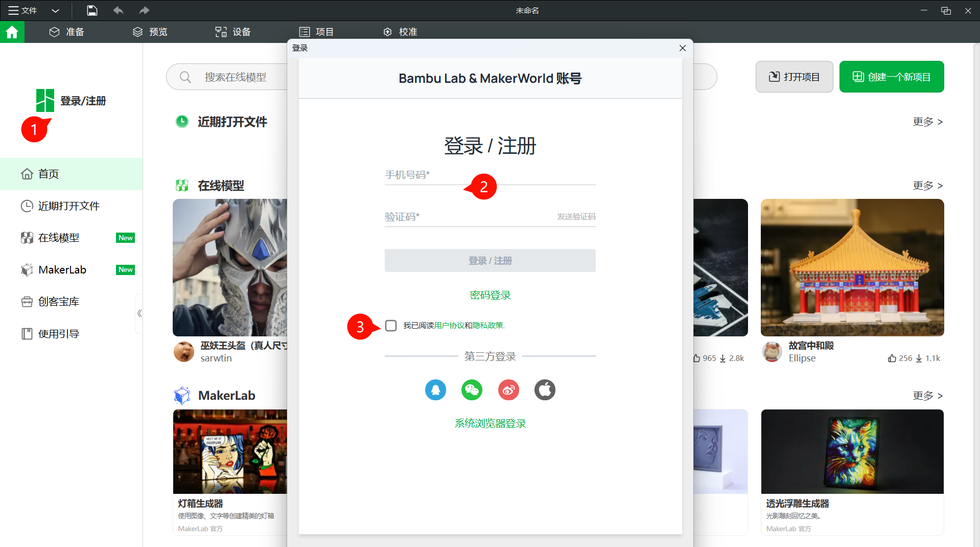Click the 近期打开文件 clock section icon

coord(182,122)
